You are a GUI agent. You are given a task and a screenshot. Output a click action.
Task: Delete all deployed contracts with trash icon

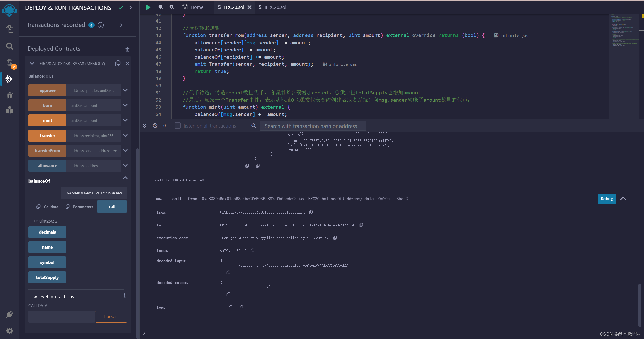(127, 50)
